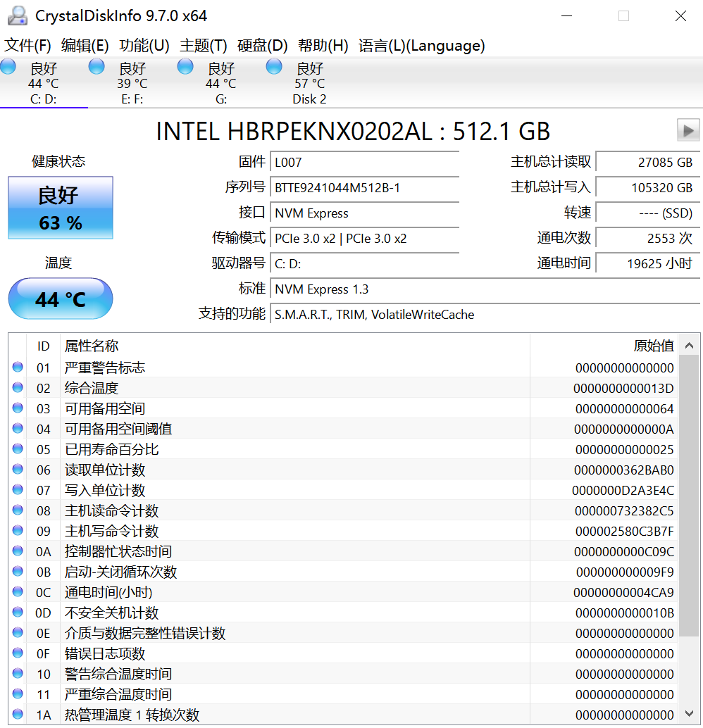Click status orb for attribute 01 严重警告标志
Image resolution: width=703 pixels, height=728 pixels.
click(18, 367)
